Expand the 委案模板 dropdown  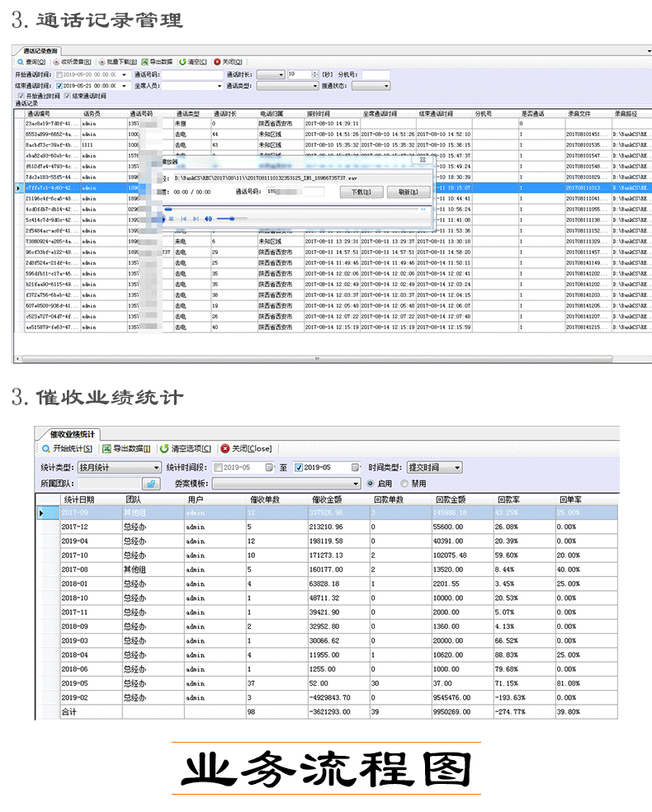click(356, 484)
